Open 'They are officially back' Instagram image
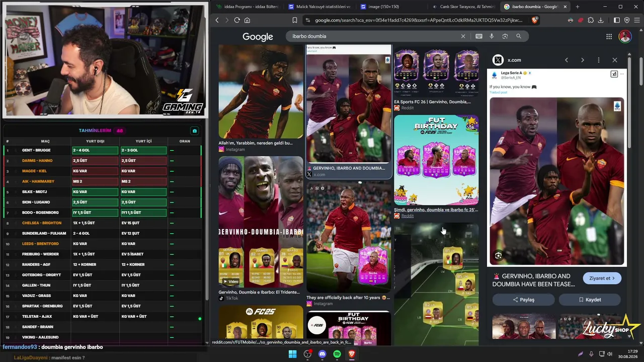644x362 pixels. 349,238
